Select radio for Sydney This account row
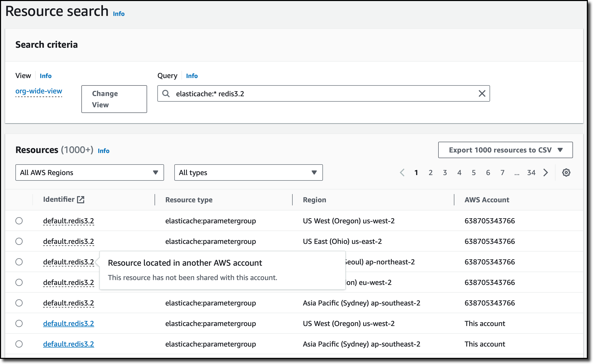593x364 pixels. tap(19, 344)
